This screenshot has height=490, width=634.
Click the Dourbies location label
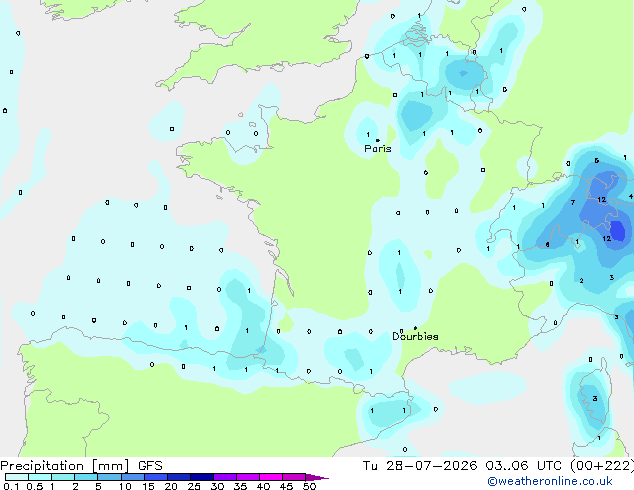tap(415, 336)
